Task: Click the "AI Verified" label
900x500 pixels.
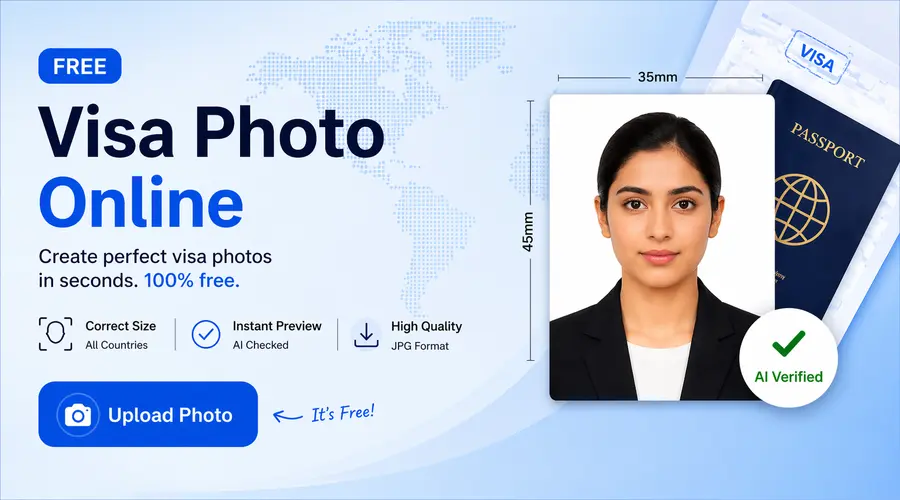Action: click(x=789, y=377)
